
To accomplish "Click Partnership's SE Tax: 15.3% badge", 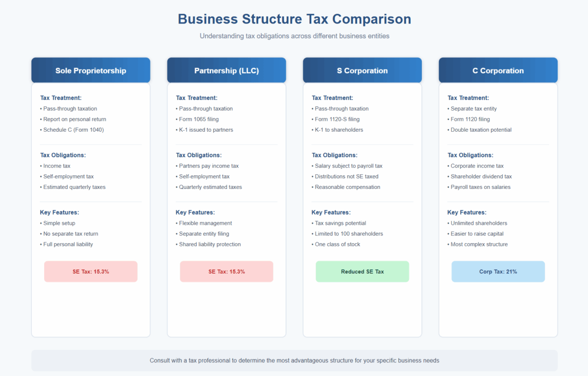I will pyautogui.click(x=226, y=271).
